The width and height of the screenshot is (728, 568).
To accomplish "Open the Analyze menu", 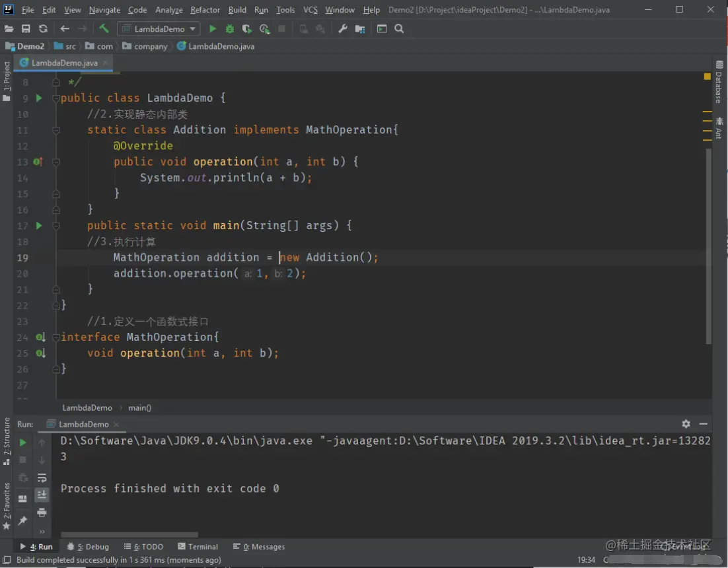I will [x=169, y=9].
